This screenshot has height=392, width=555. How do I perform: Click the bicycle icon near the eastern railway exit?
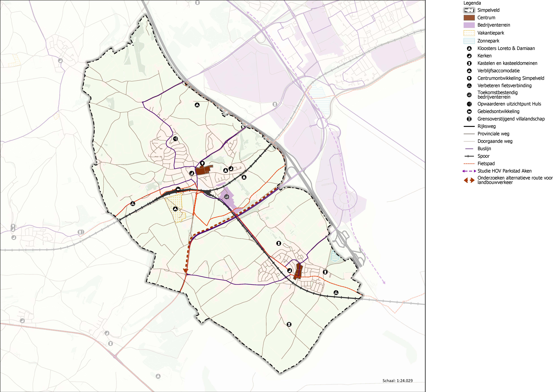pos(336,293)
